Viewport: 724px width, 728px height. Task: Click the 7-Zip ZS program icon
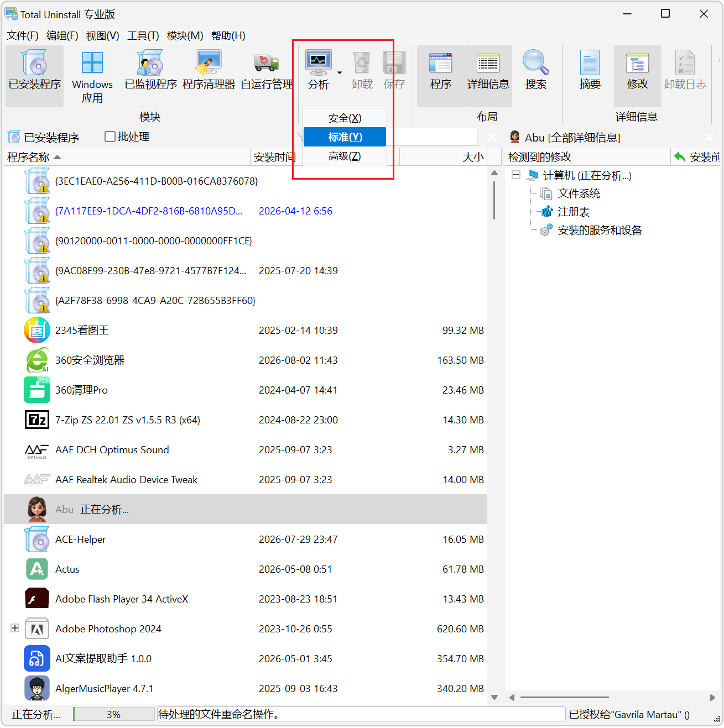pos(37,420)
